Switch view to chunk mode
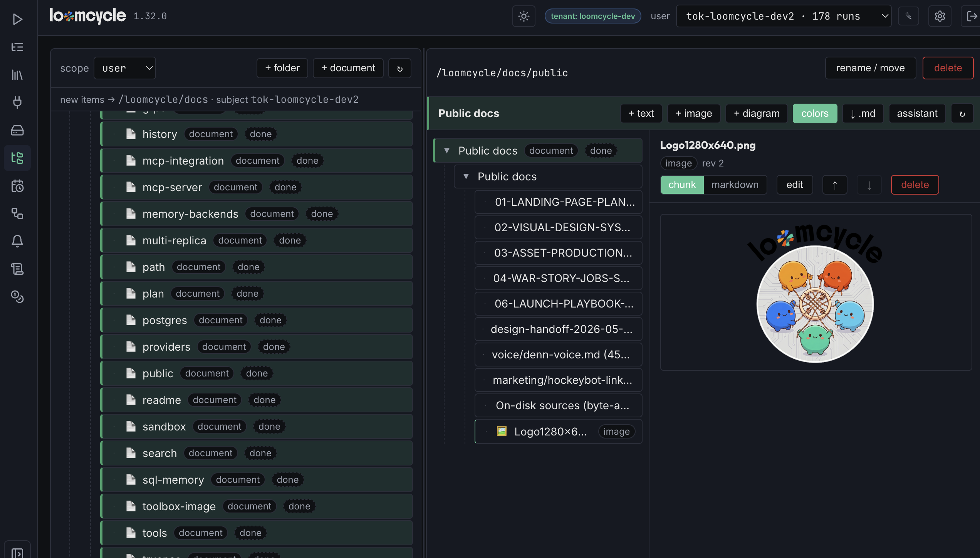Viewport: 980px width, 558px height. point(682,185)
